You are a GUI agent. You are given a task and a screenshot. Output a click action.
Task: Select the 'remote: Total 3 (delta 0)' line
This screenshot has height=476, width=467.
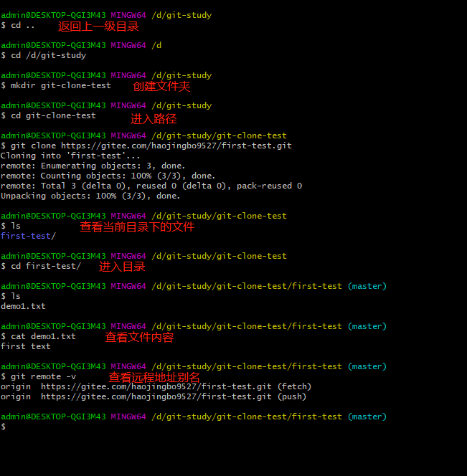(x=151, y=186)
